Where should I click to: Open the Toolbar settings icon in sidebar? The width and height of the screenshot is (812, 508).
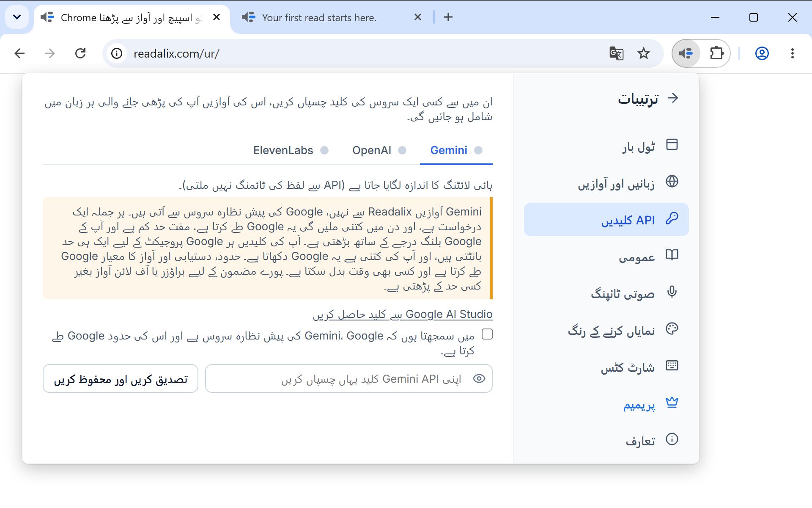(x=672, y=145)
